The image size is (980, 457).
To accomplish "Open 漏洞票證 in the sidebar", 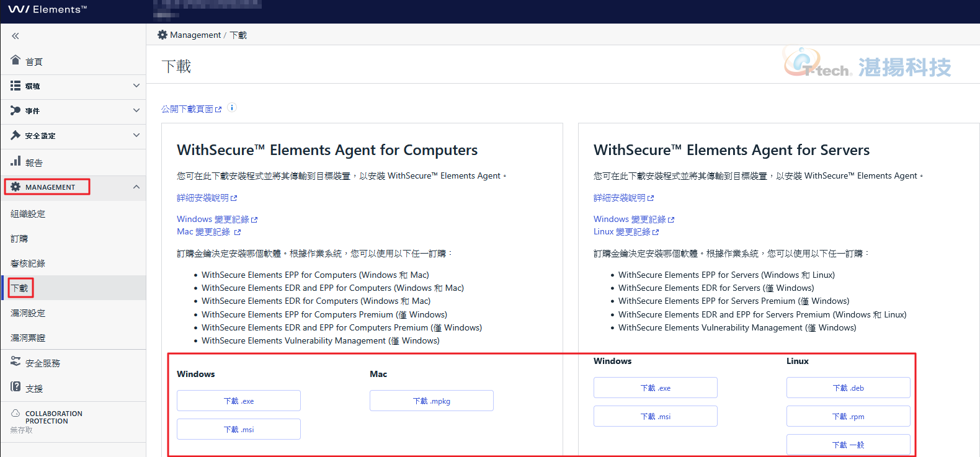I will [28, 338].
